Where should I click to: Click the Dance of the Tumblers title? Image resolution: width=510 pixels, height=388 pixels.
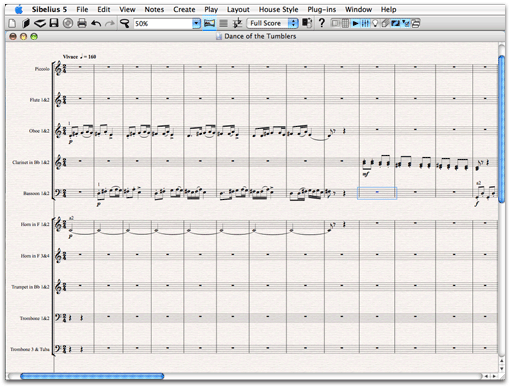tap(260, 36)
